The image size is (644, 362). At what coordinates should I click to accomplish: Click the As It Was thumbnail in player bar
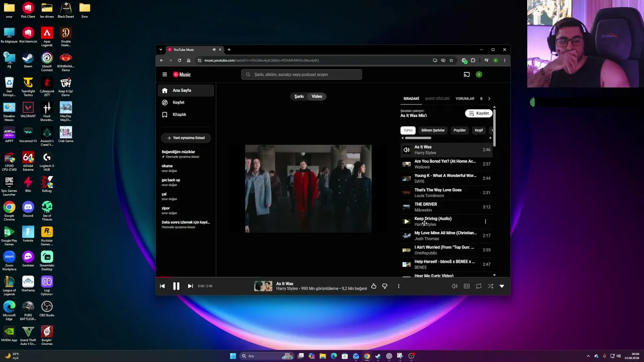pos(263,286)
